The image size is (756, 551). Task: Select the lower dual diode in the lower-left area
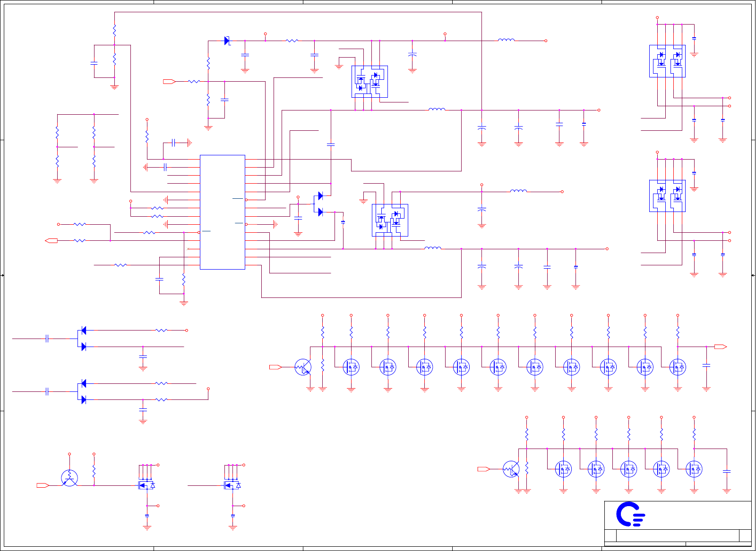(x=82, y=391)
